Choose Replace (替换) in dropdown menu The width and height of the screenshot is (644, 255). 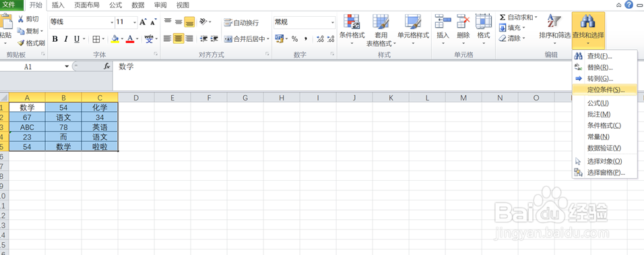click(x=604, y=67)
